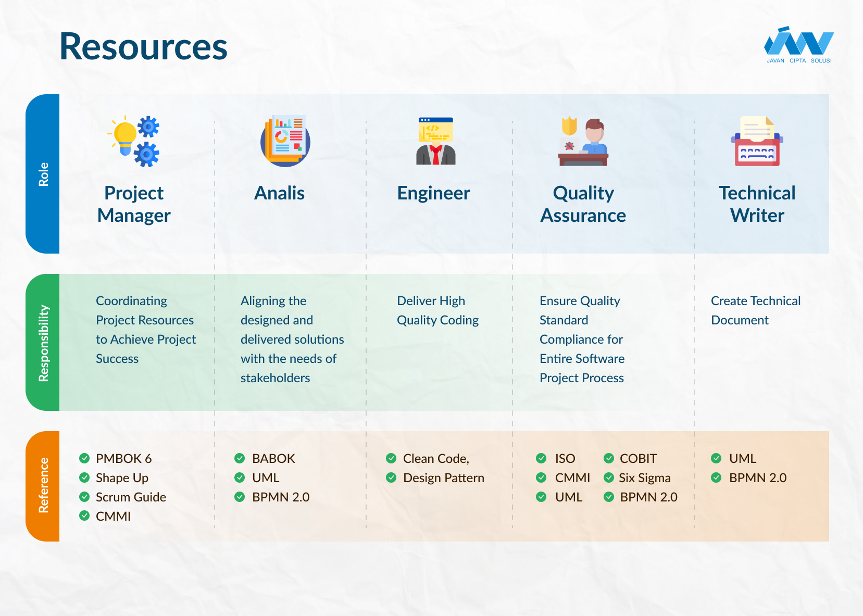Click the checkmark beside Six Sigma

click(x=608, y=477)
